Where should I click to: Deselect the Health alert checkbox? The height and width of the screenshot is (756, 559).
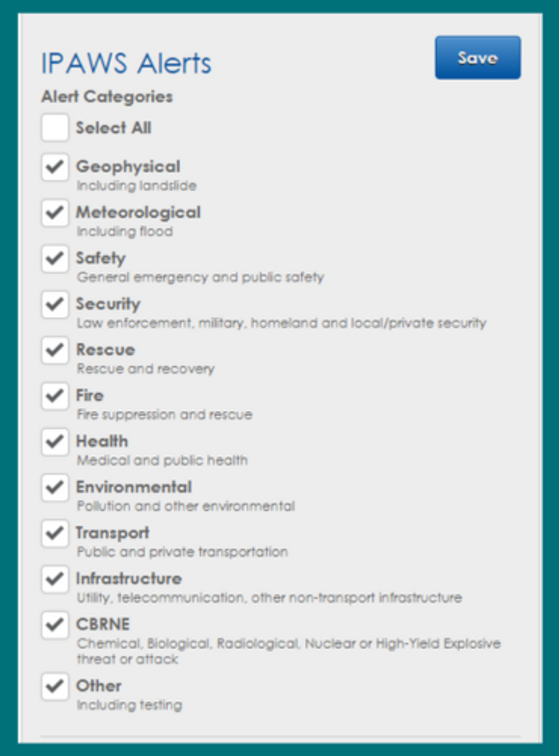[x=55, y=441]
